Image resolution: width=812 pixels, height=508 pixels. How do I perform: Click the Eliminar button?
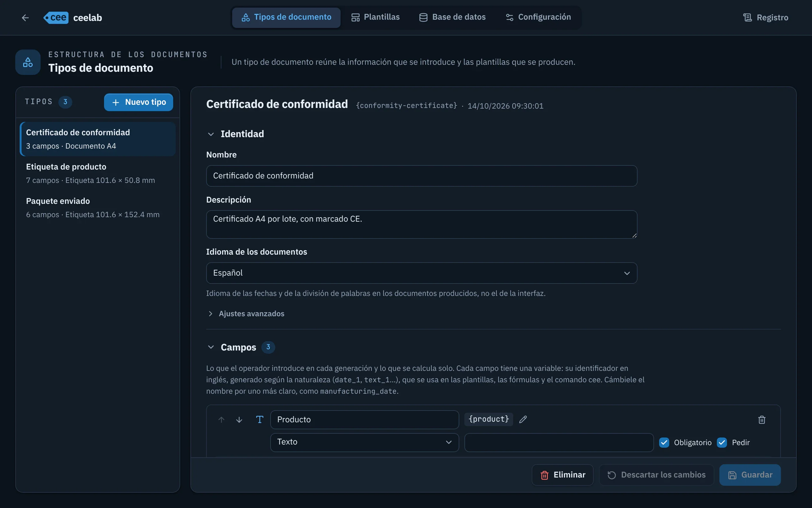[562, 475]
